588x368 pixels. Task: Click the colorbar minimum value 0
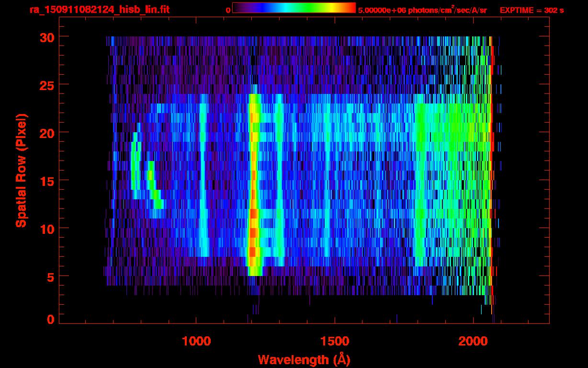pyautogui.click(x=228, y=10)
